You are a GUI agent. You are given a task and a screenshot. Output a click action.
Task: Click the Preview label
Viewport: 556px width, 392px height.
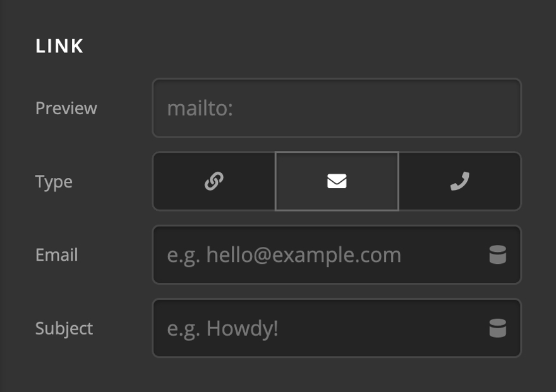[x=66, y=108]
